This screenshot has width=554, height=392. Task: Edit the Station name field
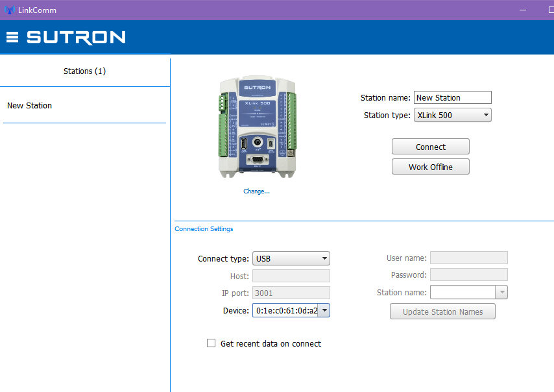[453, 97]
